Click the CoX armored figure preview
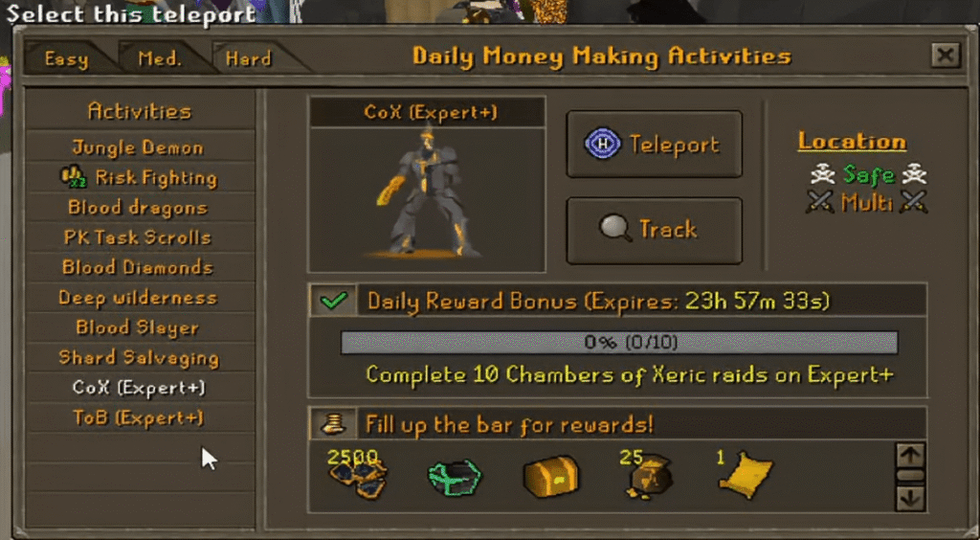Image resolution: width=980 pixels, height=540 pixels. tap(428, 191)
